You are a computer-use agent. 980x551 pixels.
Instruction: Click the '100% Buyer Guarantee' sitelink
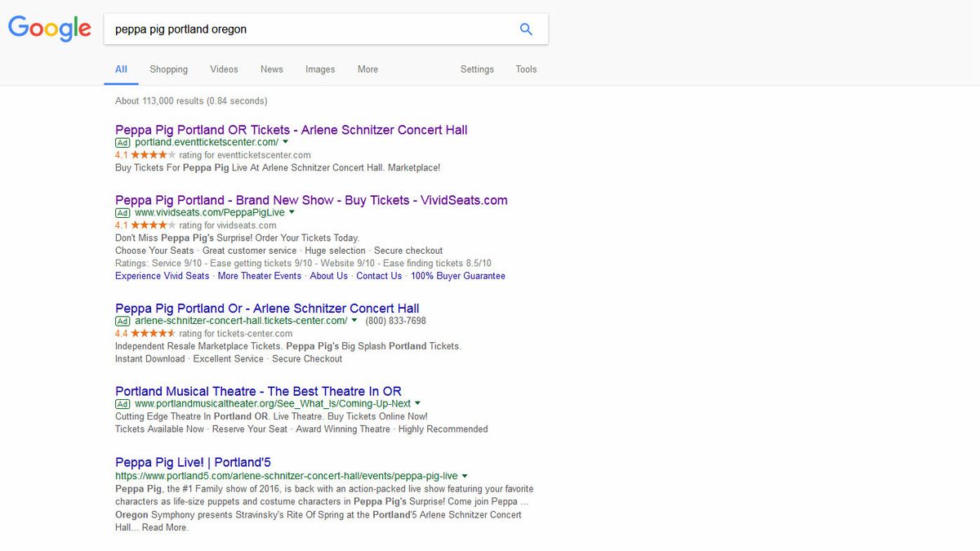[457, 276]
